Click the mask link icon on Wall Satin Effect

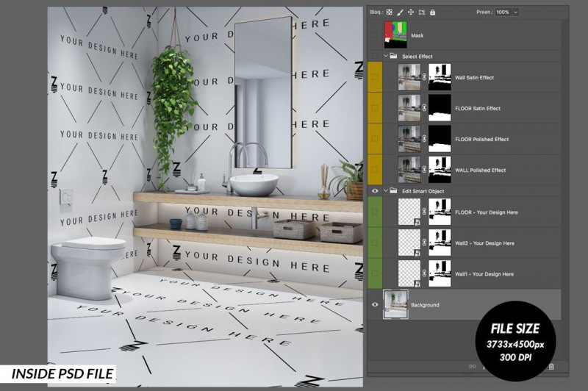[424, 77]
